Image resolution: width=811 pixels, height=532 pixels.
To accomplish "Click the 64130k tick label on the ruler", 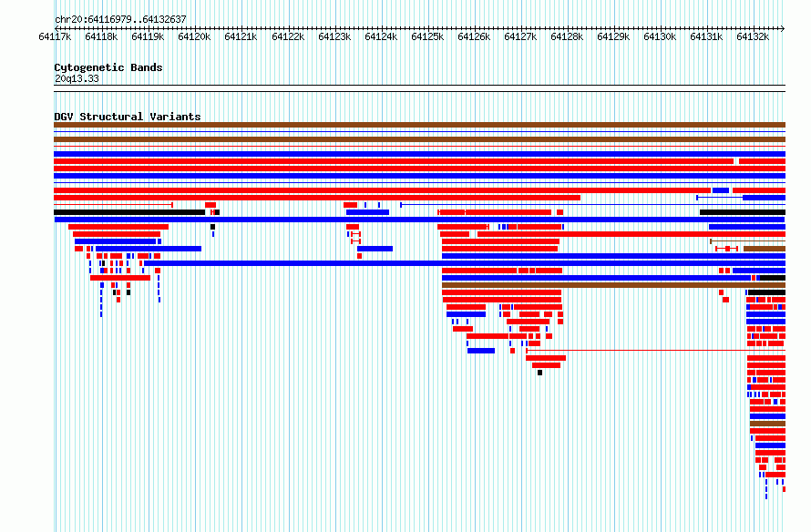I will point(660,36).
